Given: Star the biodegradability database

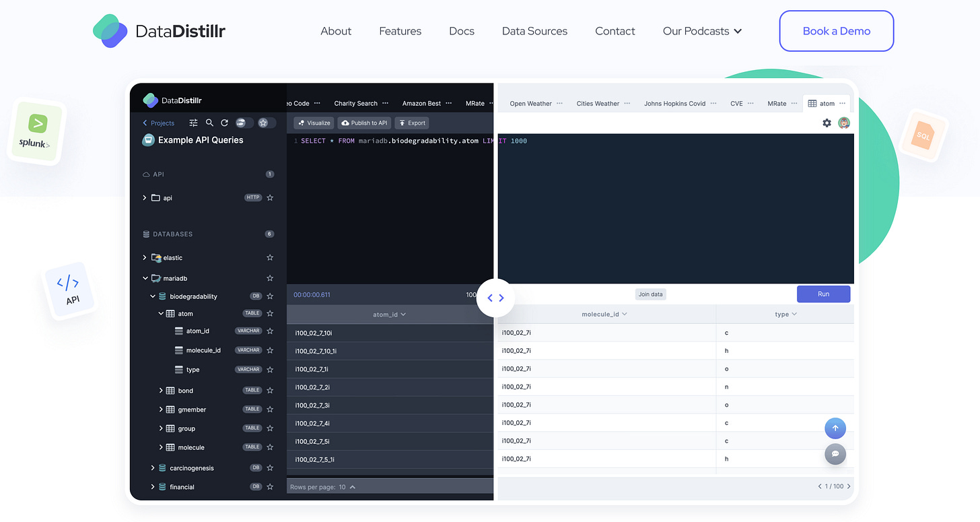Looking at the screenshot, I should pos(270,296).
